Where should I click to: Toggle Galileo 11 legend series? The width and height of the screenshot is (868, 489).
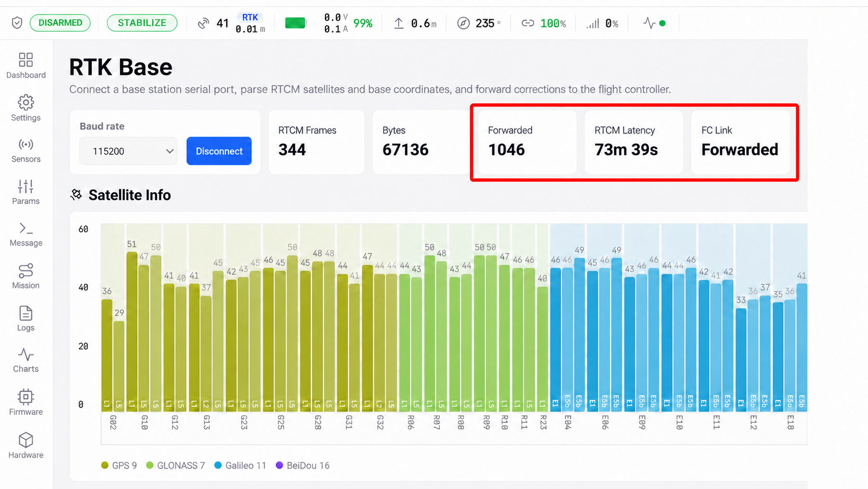[240, 465]
